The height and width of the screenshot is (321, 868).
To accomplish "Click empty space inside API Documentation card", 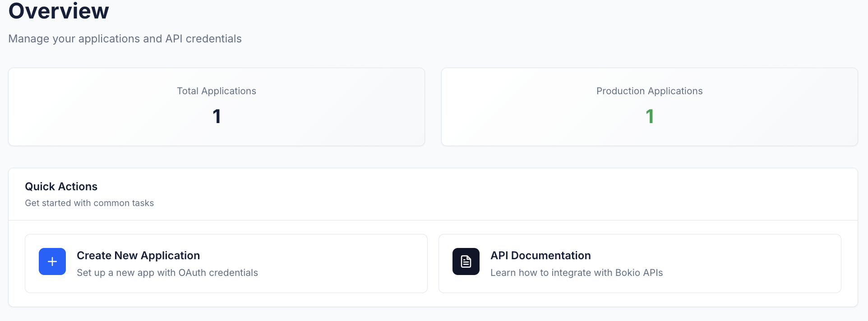I will pos(753,264).
